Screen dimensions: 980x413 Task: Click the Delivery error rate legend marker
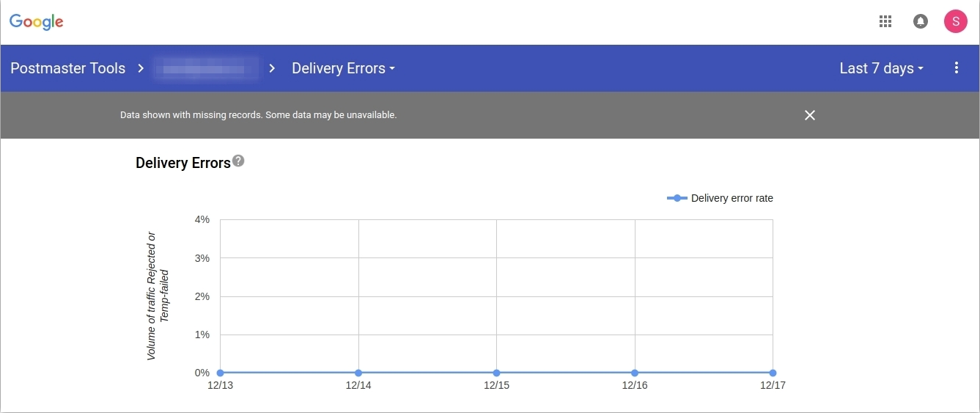(x=677, y=198)
